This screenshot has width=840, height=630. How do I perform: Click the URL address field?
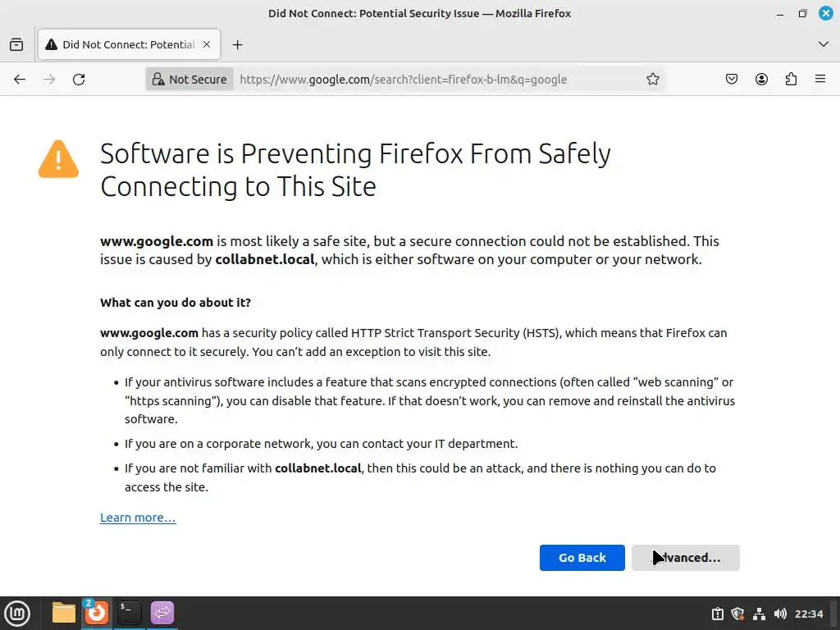tap(435, 80)
